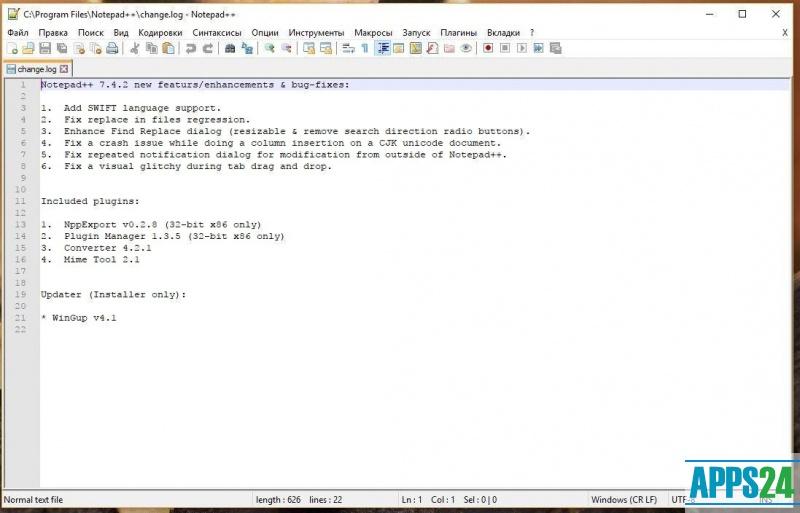The image size is (800, 513).
Task: Click the Redo arrow icon
Action: (x=208, y=48)
